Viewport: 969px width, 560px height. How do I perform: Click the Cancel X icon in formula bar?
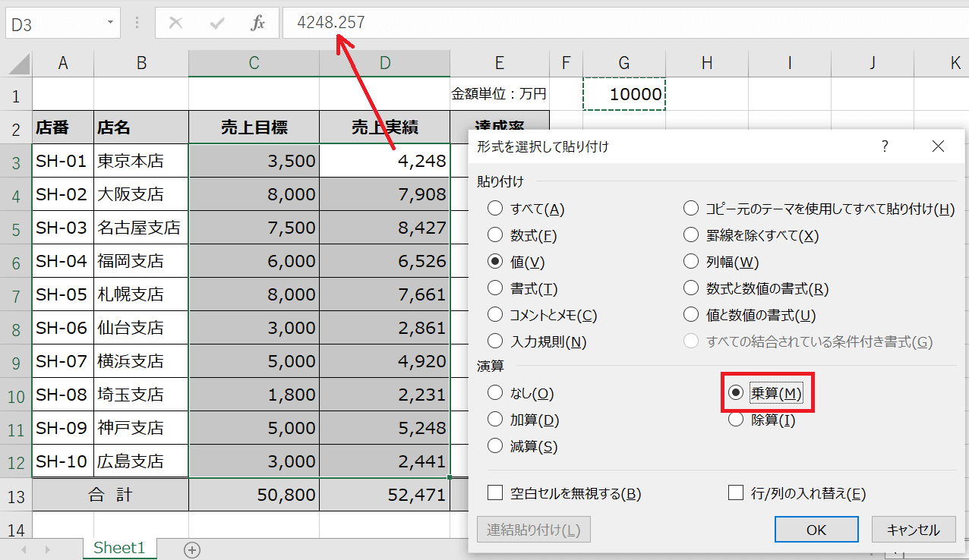pos(176,23)
